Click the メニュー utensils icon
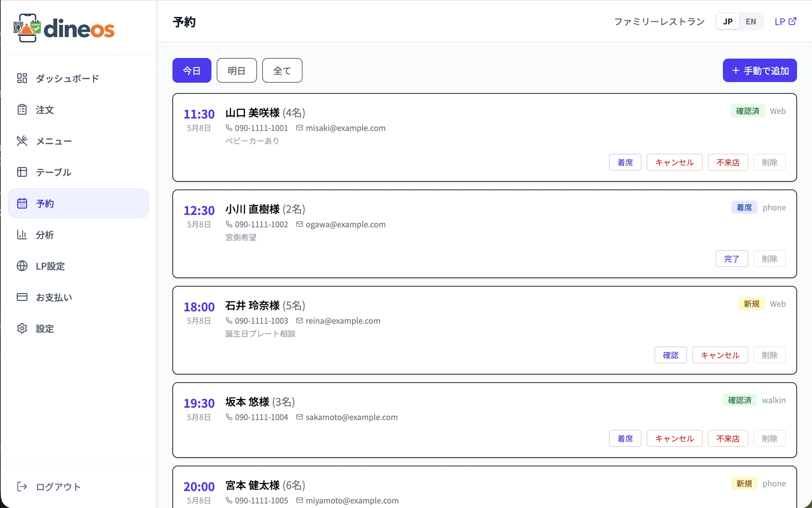The height and width of the screenshot is (508, 812). pos(22,141)
